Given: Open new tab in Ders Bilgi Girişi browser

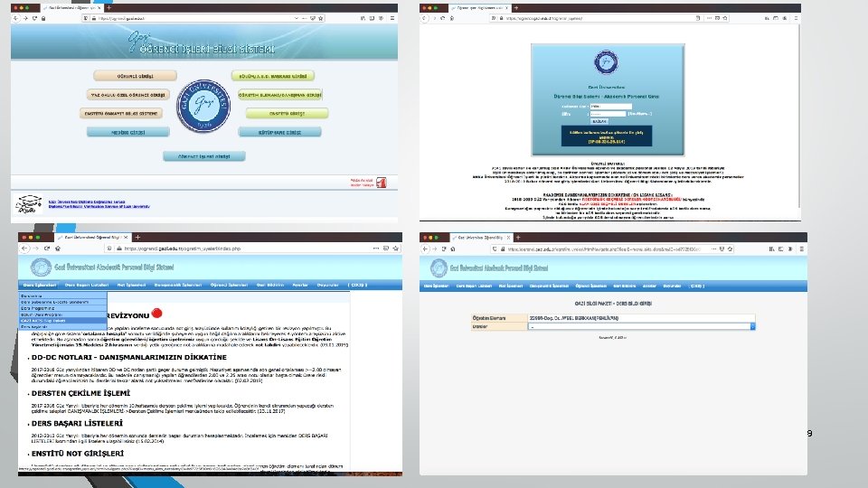Looking at the screenshot, I should point(518,238).
